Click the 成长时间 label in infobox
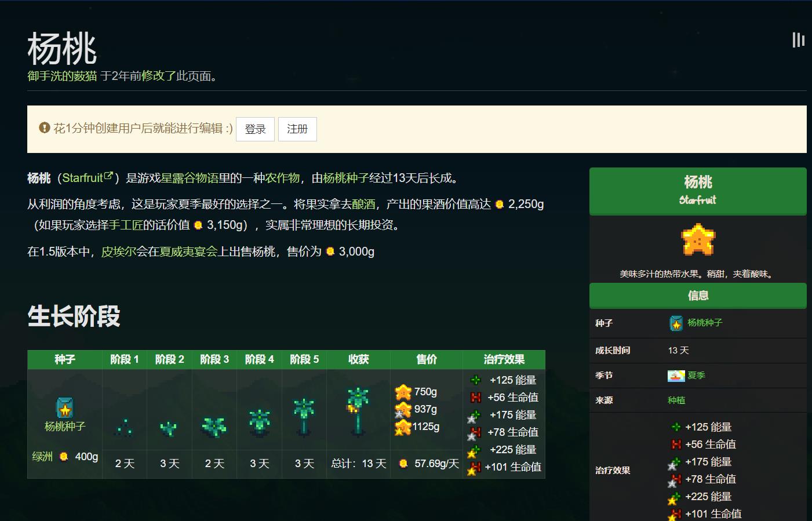This screenshot has height=521, width=812. click(x=613, y=351)
